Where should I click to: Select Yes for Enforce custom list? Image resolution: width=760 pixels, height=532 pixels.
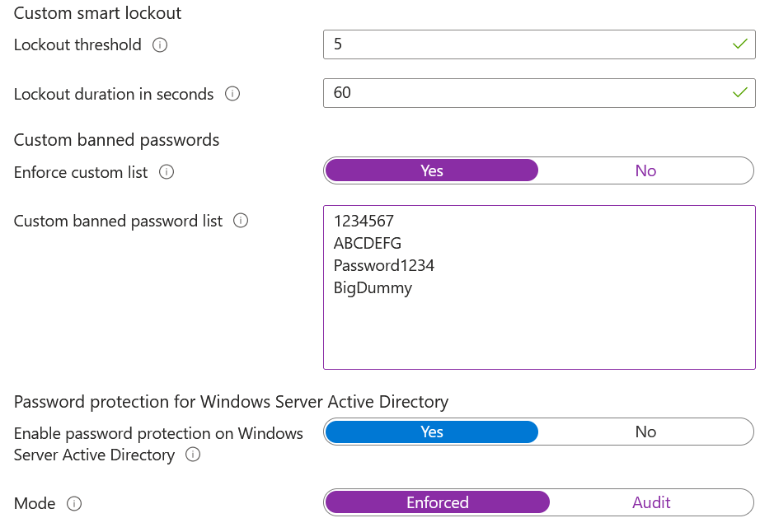(432, 170)
